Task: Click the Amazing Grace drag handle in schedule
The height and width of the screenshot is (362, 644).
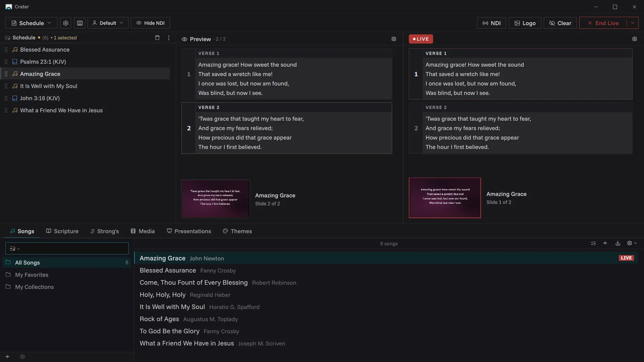Action: tap(6, 74)
